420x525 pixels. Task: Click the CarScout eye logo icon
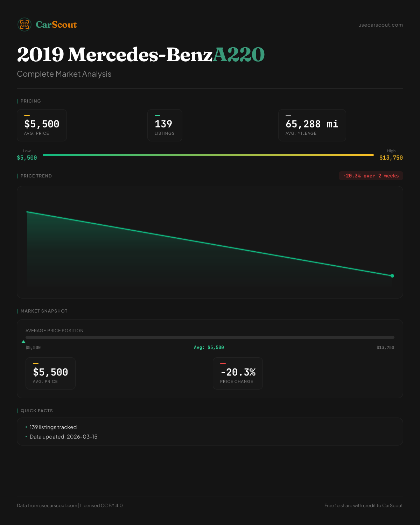(24, 24)
